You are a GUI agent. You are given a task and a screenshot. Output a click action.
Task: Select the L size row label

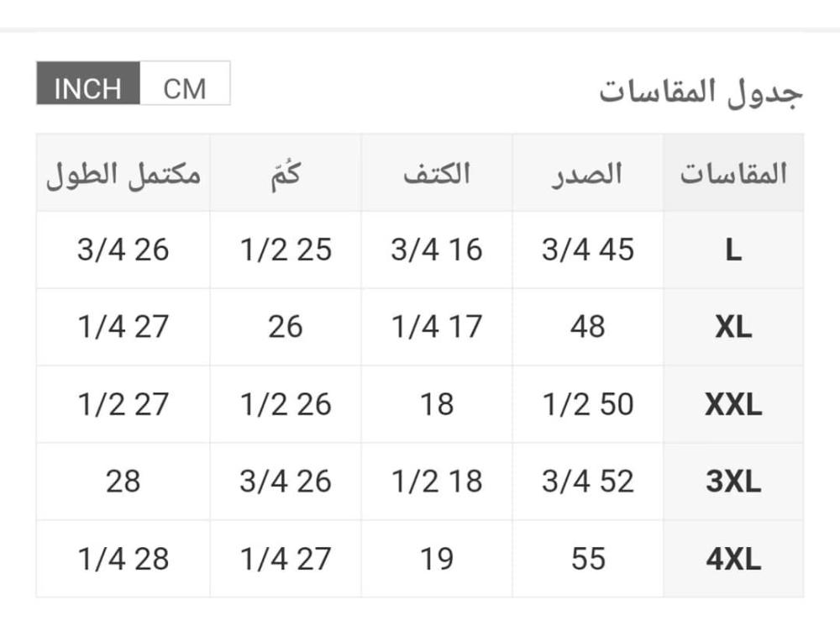coord(733,250)
